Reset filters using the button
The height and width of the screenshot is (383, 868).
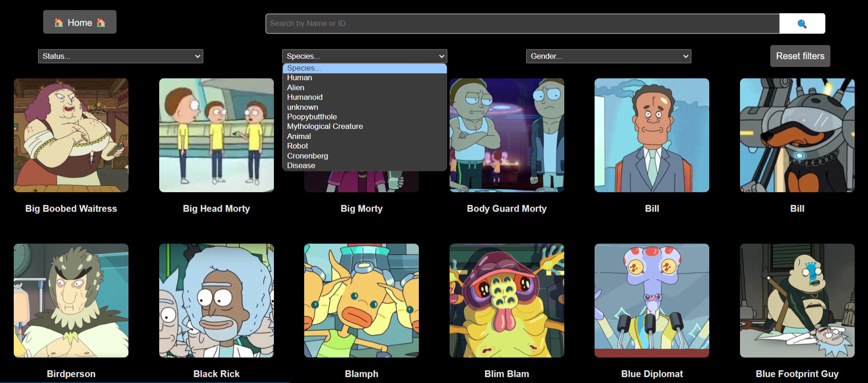[x=800, y=56]
